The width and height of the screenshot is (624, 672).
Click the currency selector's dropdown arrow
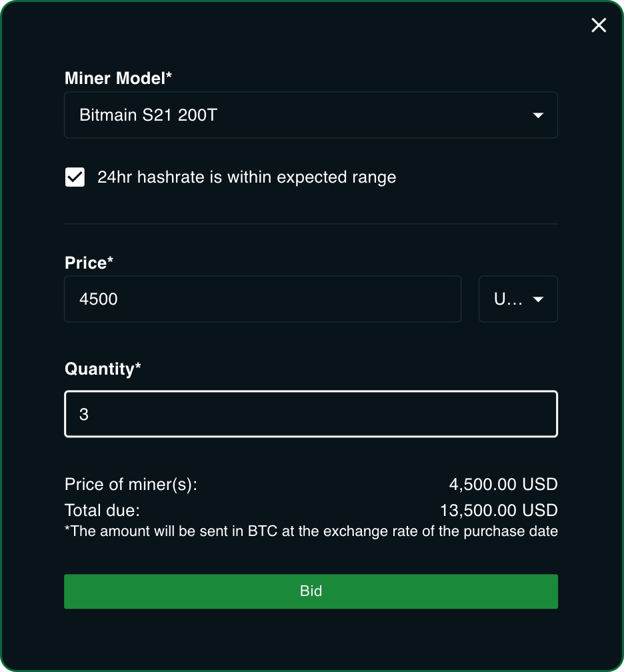[x=539, y=299]
